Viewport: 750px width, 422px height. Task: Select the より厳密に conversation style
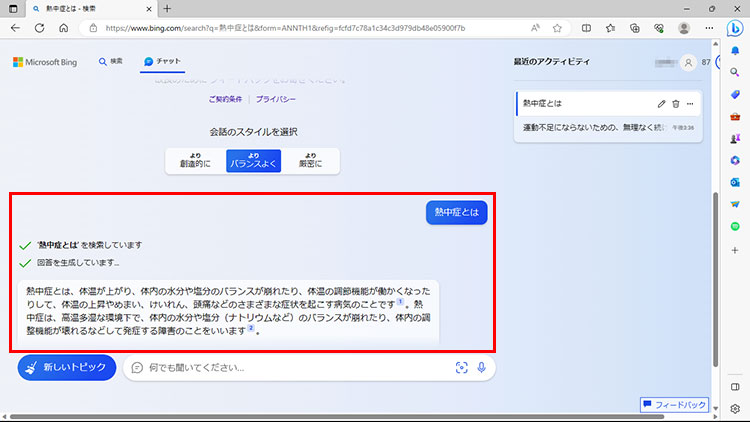point(310,160)
